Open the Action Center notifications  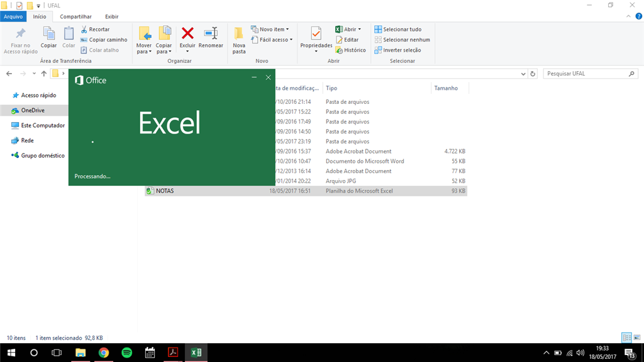tap(630, 353)
